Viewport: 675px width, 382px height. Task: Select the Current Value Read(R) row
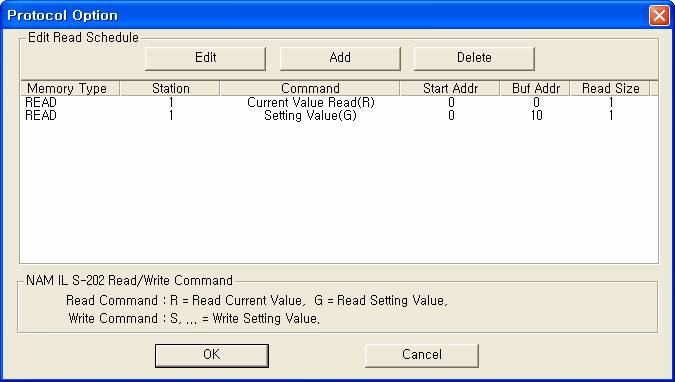339,102
